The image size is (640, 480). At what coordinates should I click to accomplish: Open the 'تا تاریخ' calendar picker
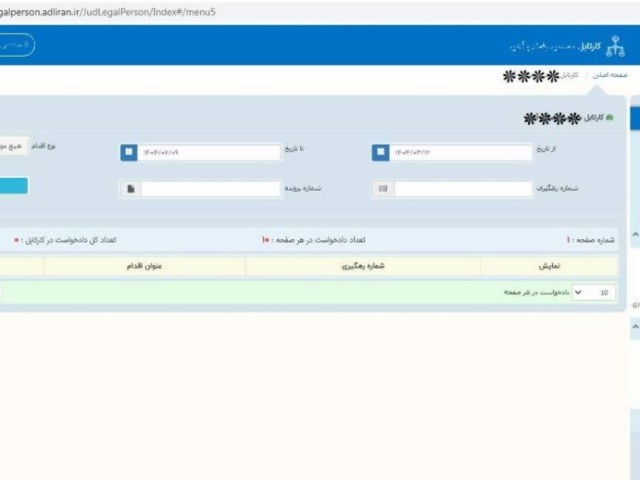pos(129,152)
